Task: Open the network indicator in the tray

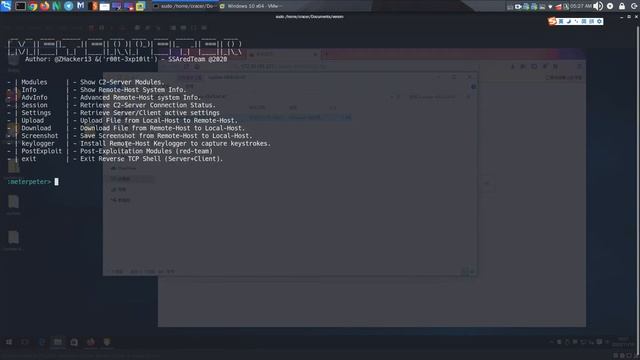Action: (x=550, y=7)
